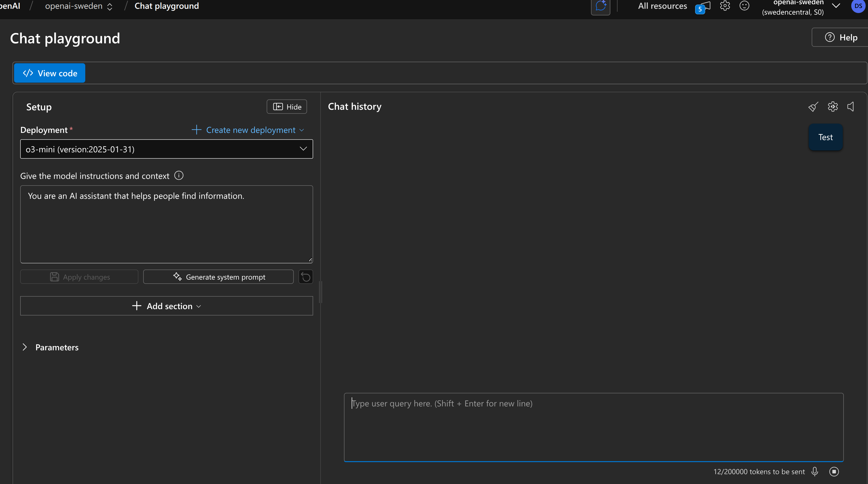Clear chat with the broom icon
The image size is (868, 484).
[813, 107]
